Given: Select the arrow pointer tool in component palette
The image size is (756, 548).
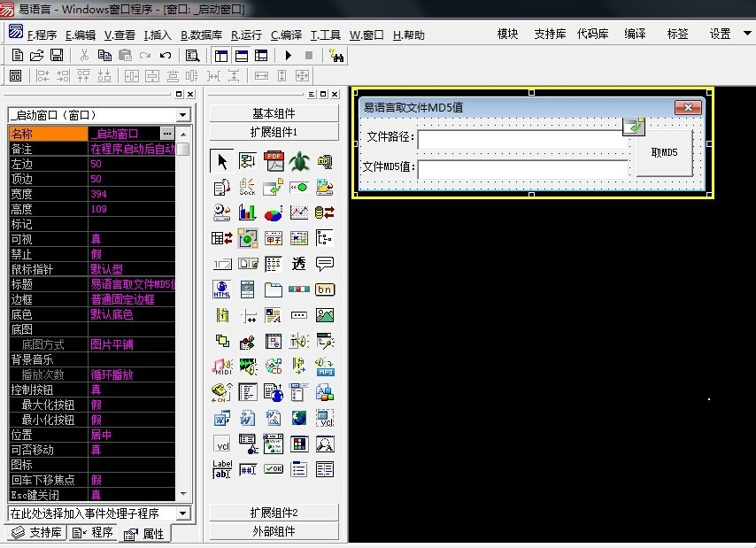Looking at the screenshot, I should tap(222, 161).
